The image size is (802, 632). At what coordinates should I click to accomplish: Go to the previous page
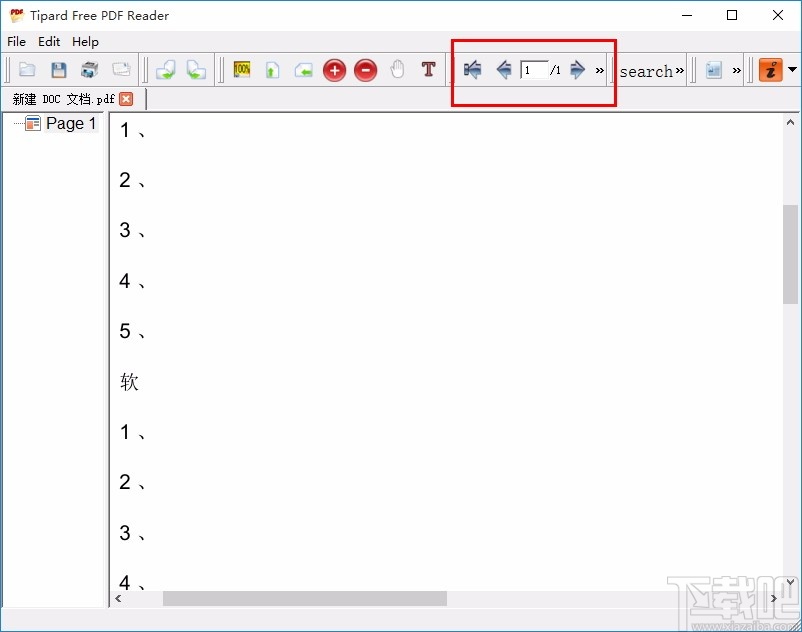tap(504, 69)
